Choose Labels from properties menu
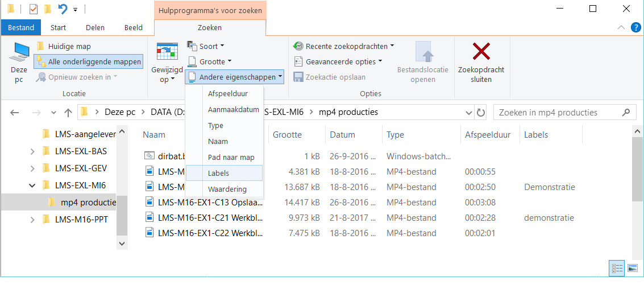This screenshot has width=644, height=293. point(224,174)
